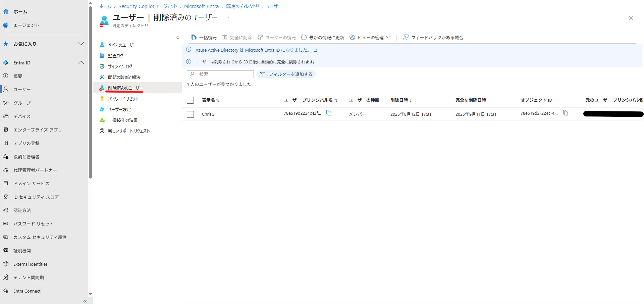Click the エンタープライズ アプリ icon
The height and width of the screenshot is (304, 644).
point(6,130)
